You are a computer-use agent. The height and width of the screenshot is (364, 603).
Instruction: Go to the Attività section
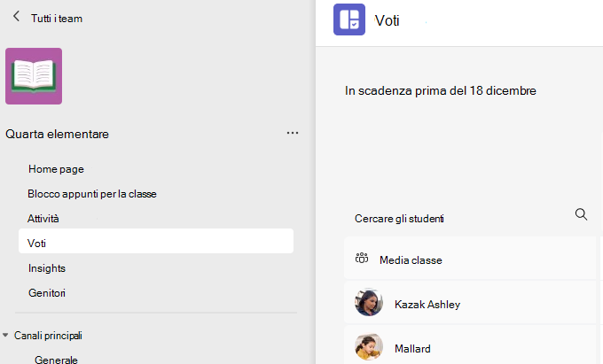coord(43,219)
